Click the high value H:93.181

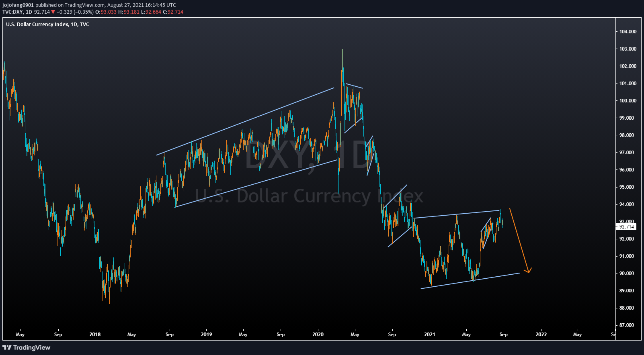tap(129, 12)
